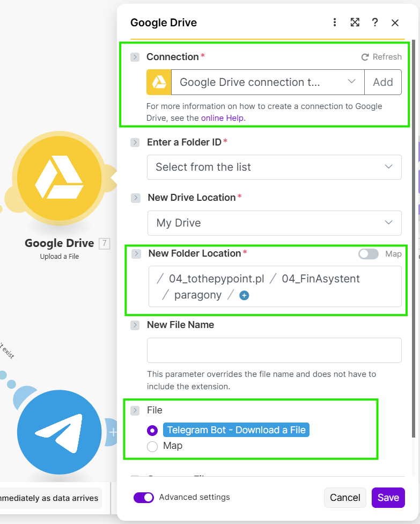Open the online Help link
The width and height of the screenshot is (420, 524).
[x=222, y=118]
